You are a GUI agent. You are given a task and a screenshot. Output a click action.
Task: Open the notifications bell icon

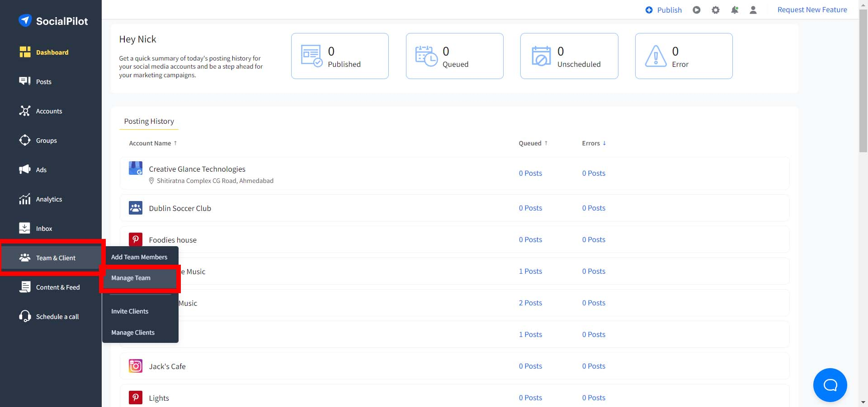tap(735, 10)
